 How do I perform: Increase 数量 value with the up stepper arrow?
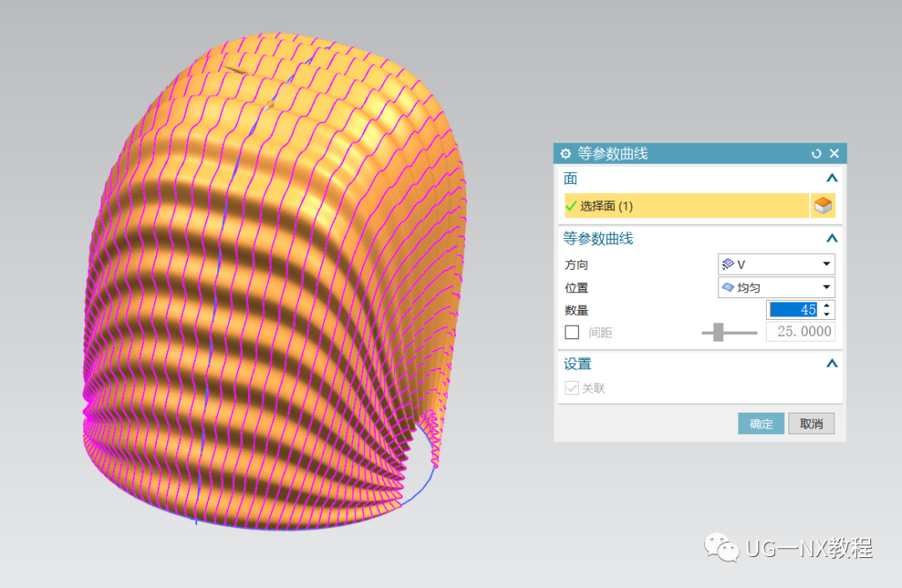pyautogui.click(x=825, y=306)
